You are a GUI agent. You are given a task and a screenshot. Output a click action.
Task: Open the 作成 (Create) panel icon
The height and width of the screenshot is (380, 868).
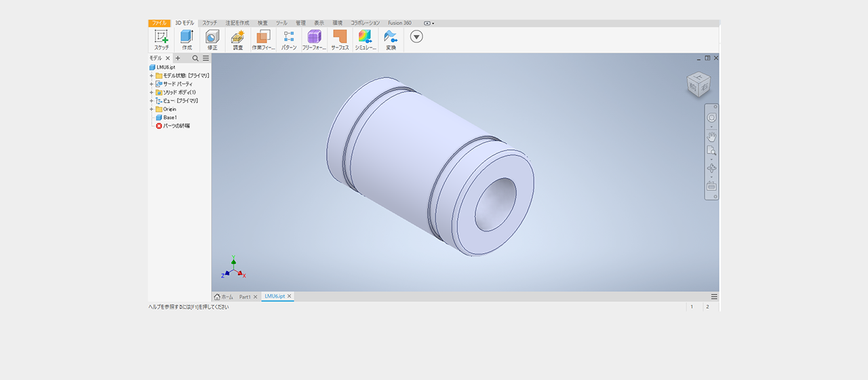tap(186, 37)
